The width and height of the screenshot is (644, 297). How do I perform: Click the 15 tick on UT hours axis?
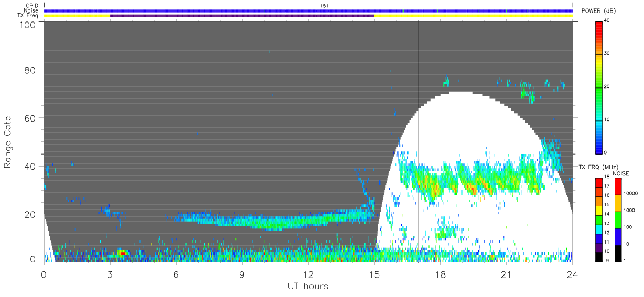374,274
